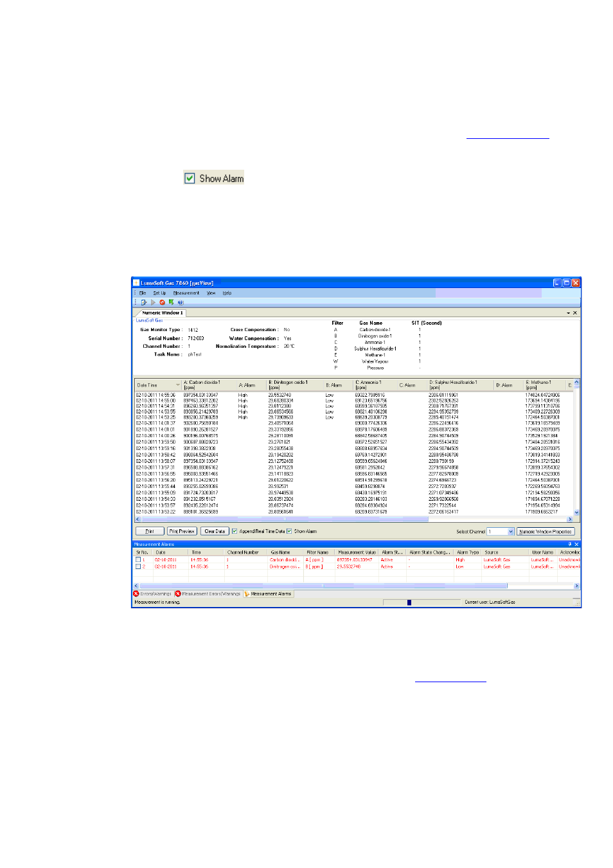Close the Numeric Window 1 tab
Image resolution: width=613 pixels, height=868 pixels.
[575, 313]
